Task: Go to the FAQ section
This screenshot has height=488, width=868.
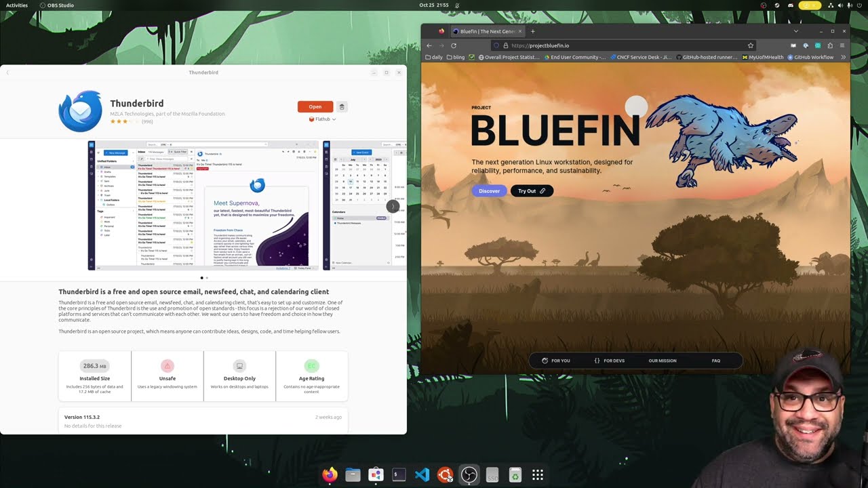Action: pos(716,361)
